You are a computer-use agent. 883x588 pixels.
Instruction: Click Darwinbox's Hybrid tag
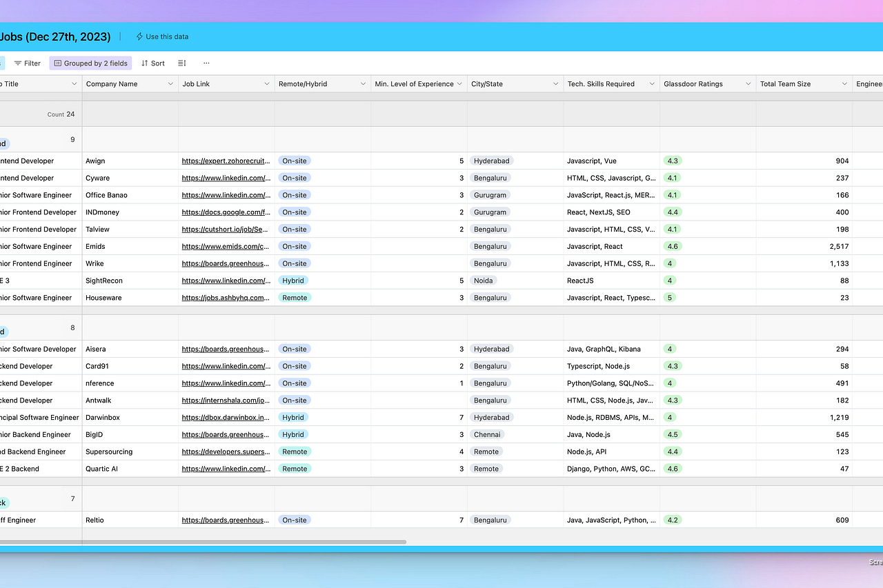293,418
